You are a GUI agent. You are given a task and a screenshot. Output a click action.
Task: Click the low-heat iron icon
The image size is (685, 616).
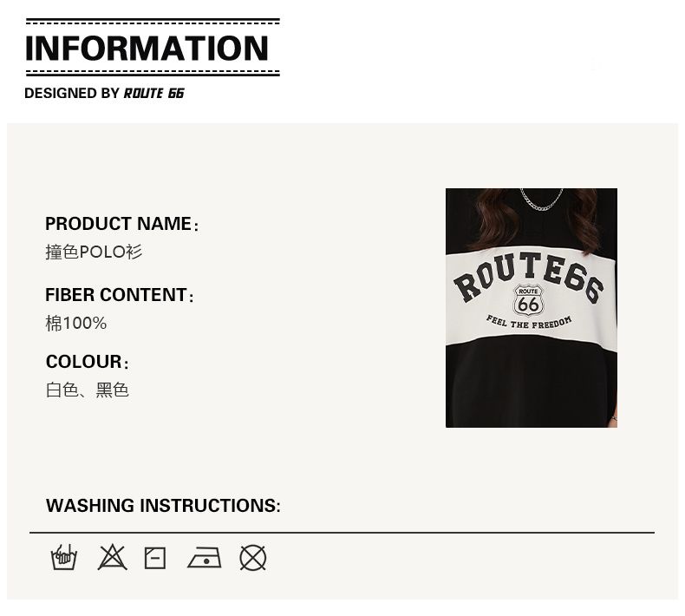pos(204,558)
